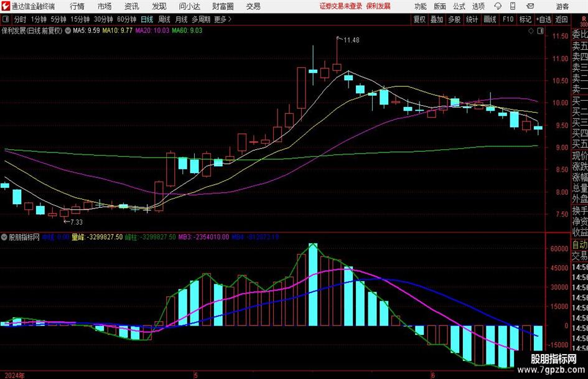Image resolution: width=588 pixels, height=379 pixels.
Task: Click the MA20: 10.03 indicator value
Action: [x=152, y=30]
